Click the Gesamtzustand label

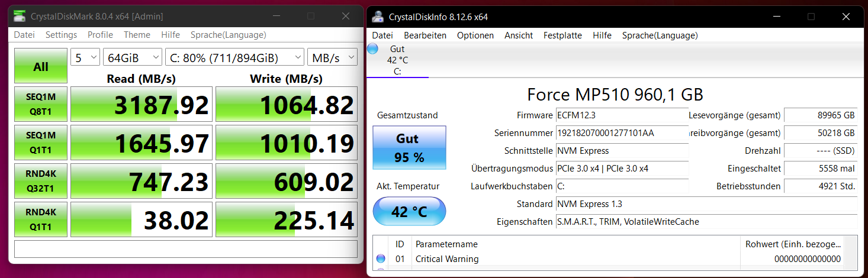pyautogui.click(x=407, y=115)
